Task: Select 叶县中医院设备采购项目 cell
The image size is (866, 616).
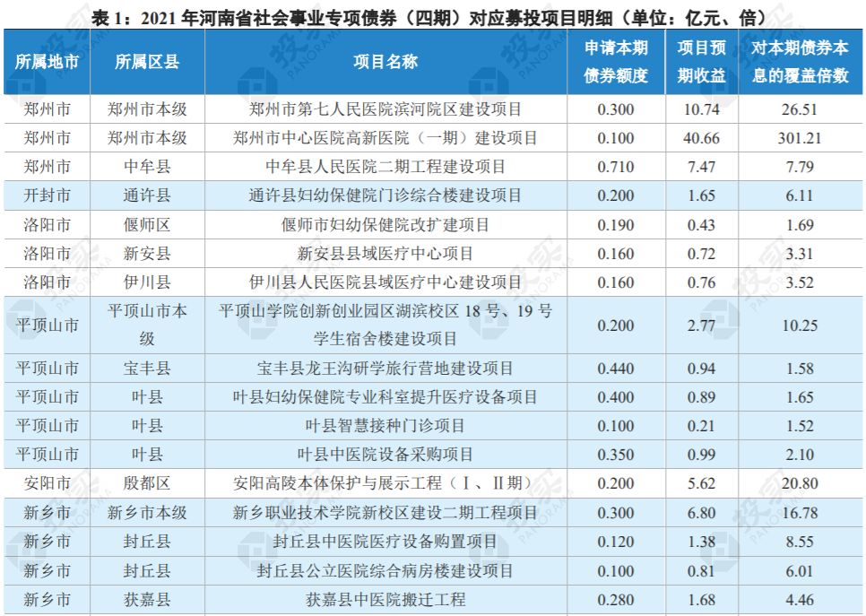Action: pyautogui.click(x=385, y=455)
